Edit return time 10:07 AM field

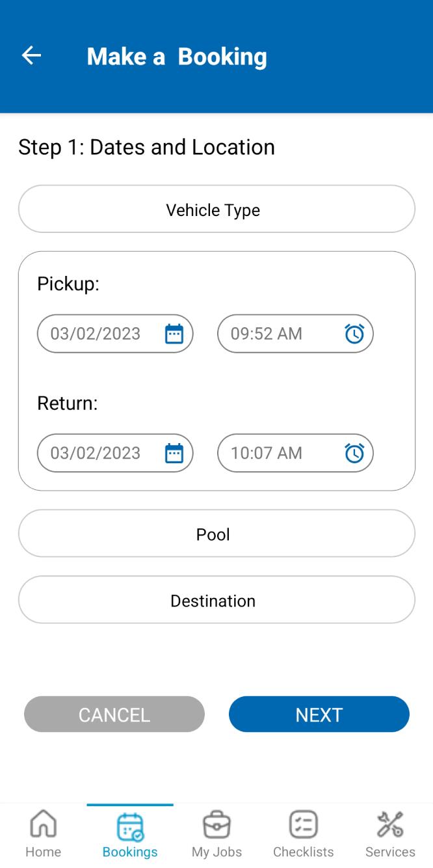[295, 453]
